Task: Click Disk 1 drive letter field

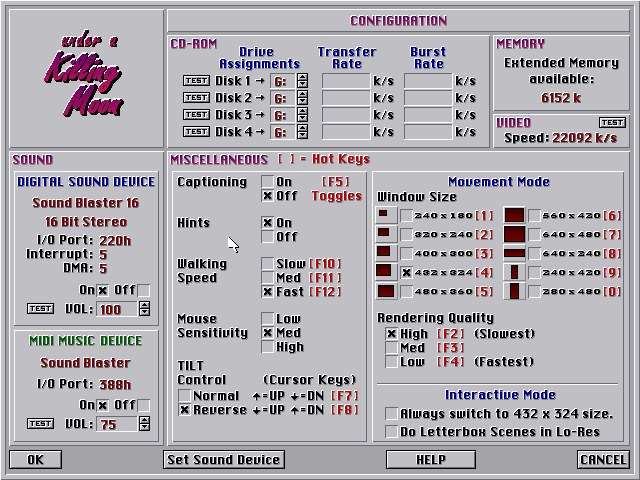Action: pyautogui.click(x=282, y=81)
